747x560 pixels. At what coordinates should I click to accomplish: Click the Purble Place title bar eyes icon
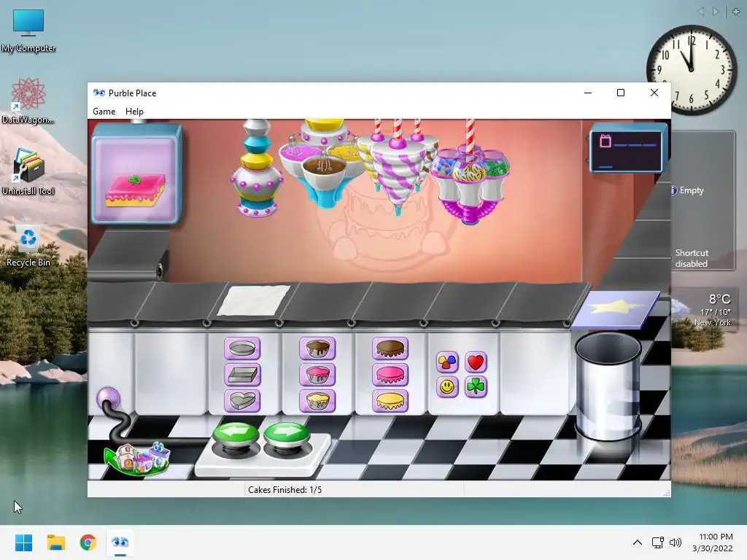pyautogui.click(x=99, y=93)
